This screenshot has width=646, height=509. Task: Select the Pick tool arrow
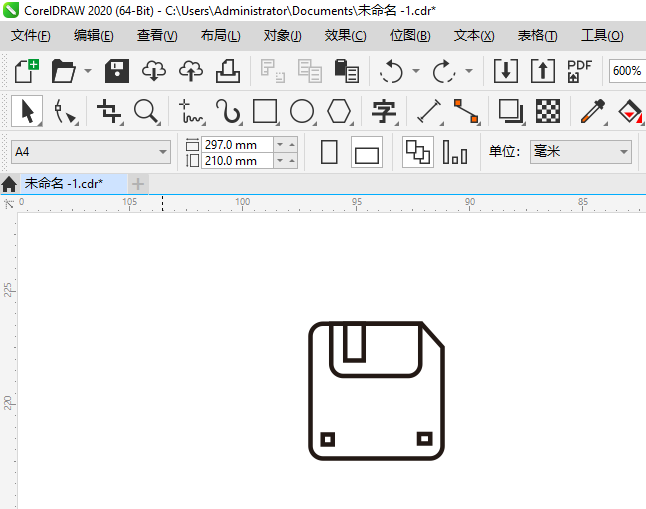coord(27,111)
